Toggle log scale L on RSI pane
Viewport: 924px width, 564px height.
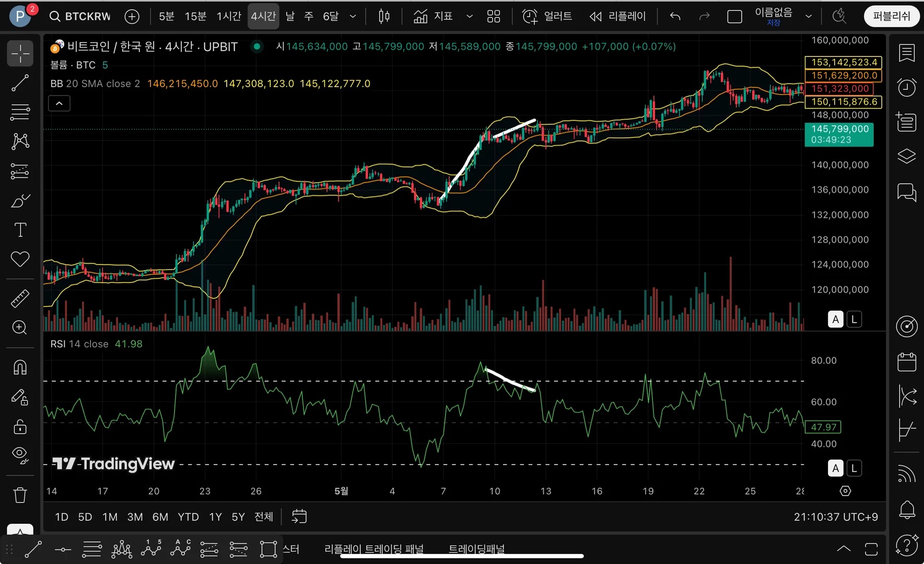pos(854,468)
